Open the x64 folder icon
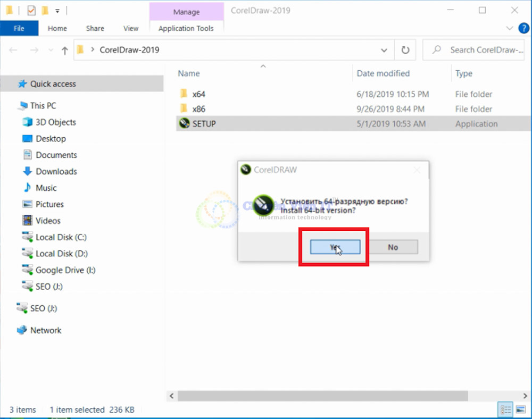532x419 pixels. pos(184,94)
